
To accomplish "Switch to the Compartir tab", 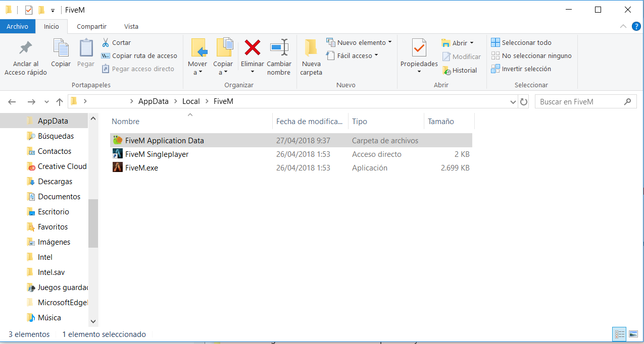I will [x=91, y=26].
